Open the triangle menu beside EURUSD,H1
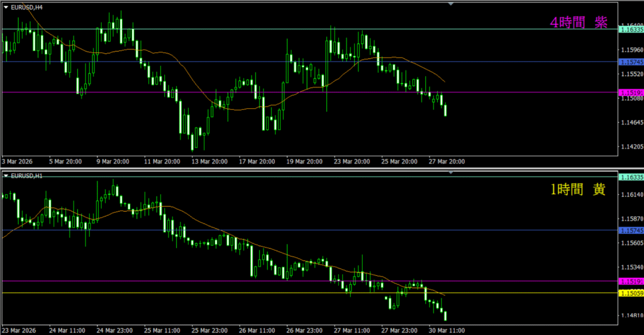The image size is (644, 335). pyautogui.click(x=6, y=175)
